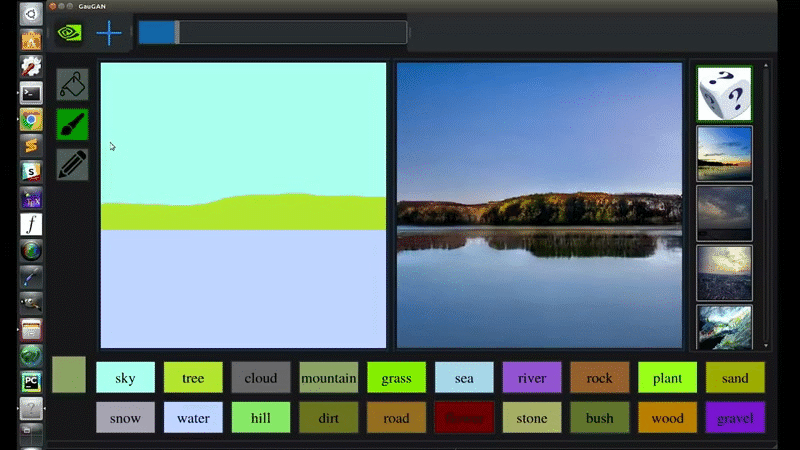The image size is (800, 450).
Task: Pick the random dice style thumbnail
Action: point(724,94)
